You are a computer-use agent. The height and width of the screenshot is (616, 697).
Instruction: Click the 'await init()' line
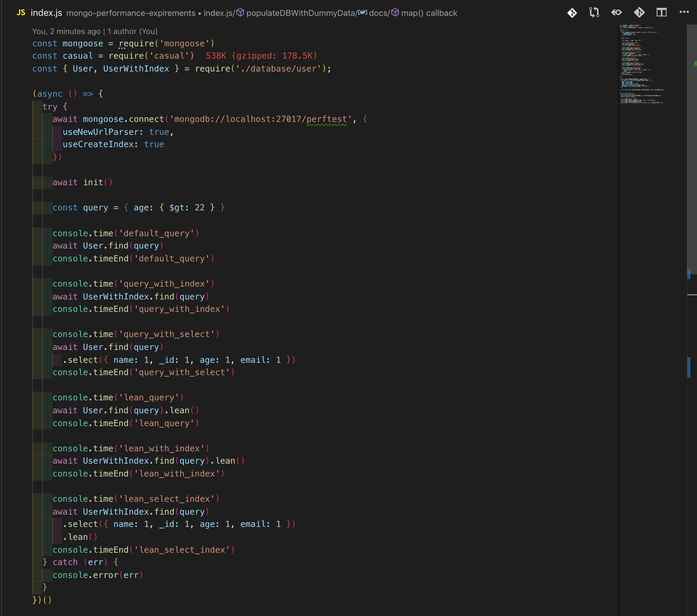(83, 182)
